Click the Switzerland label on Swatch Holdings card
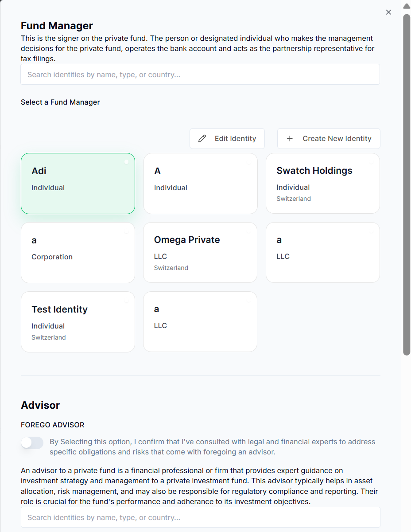This screenshot has height=532, width=411. (x=294, y=199)
